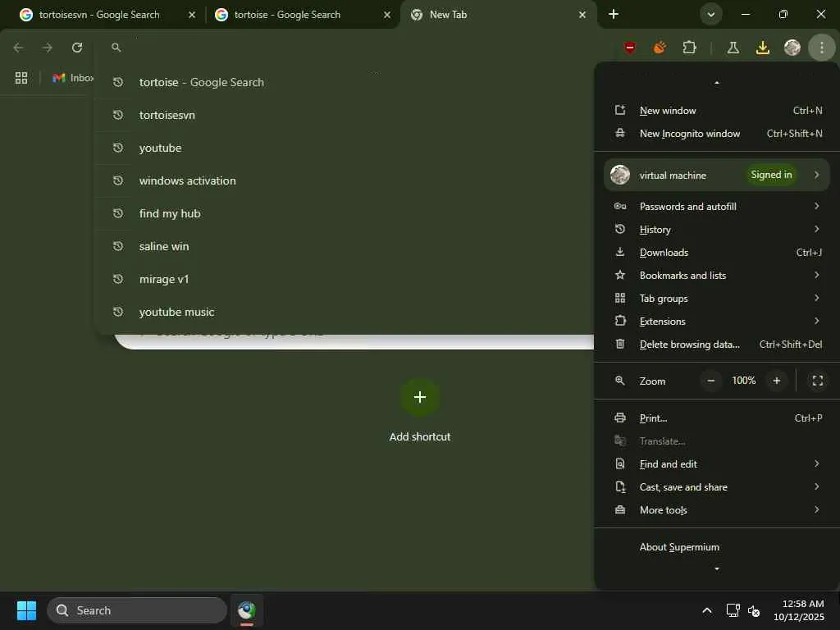The height and width of the screenshot is (630, 840).
Task: Add a new tab with plus button
Action: (x=614, y=15)
